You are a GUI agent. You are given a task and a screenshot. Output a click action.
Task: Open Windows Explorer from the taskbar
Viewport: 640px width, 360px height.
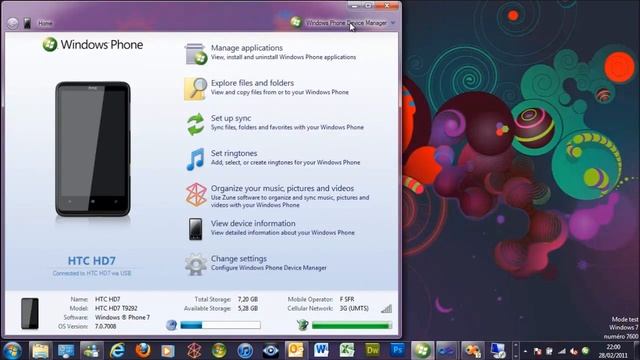click(x=40, y=351)
